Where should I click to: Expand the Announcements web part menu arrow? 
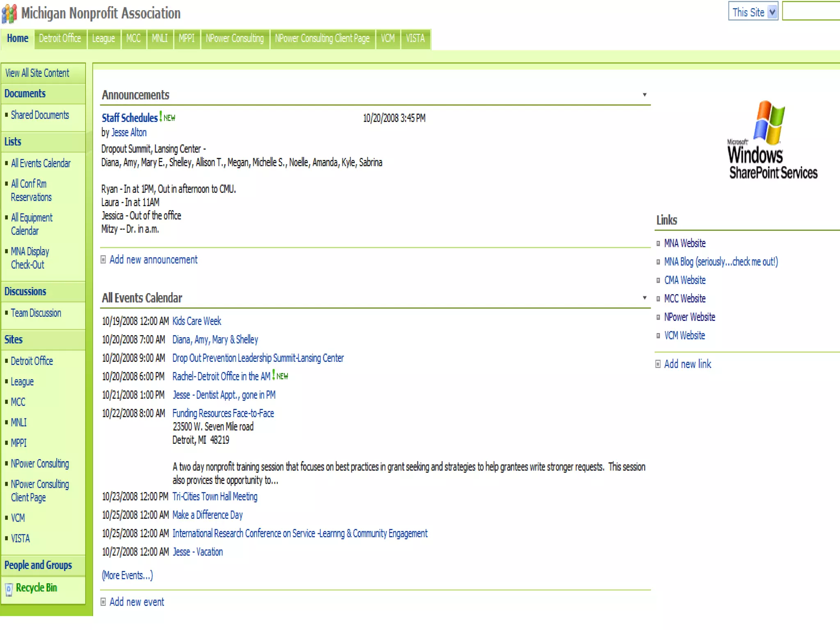(644, 95)
